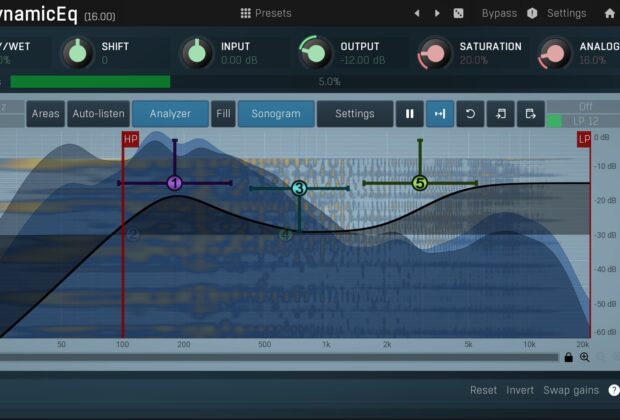Click the home icon

point(610,13)
